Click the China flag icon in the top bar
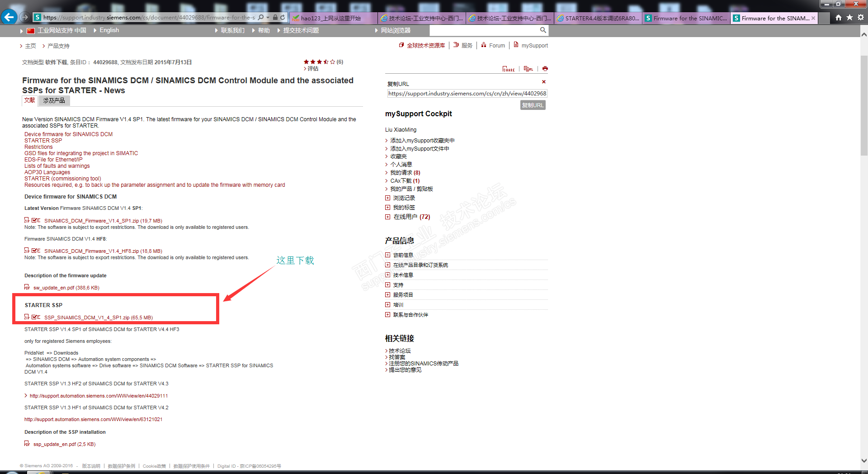Image resolution: width=868 pixels, height=474 pixels. tap(31, 31)
